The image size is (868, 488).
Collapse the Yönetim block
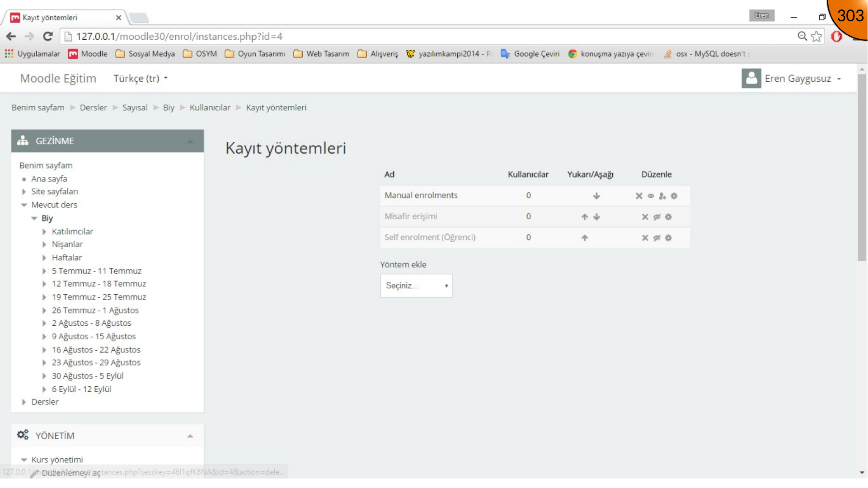tap(190, 436)
